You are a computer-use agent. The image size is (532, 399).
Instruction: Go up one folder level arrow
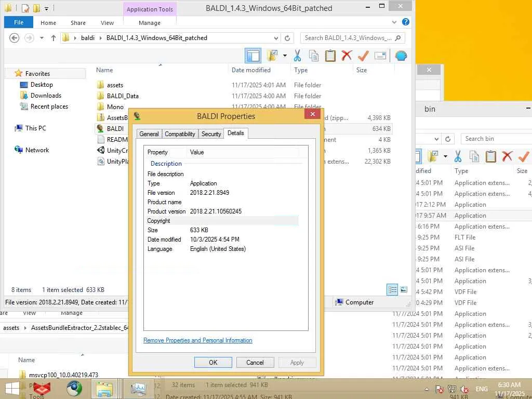(x=54, y=37)
